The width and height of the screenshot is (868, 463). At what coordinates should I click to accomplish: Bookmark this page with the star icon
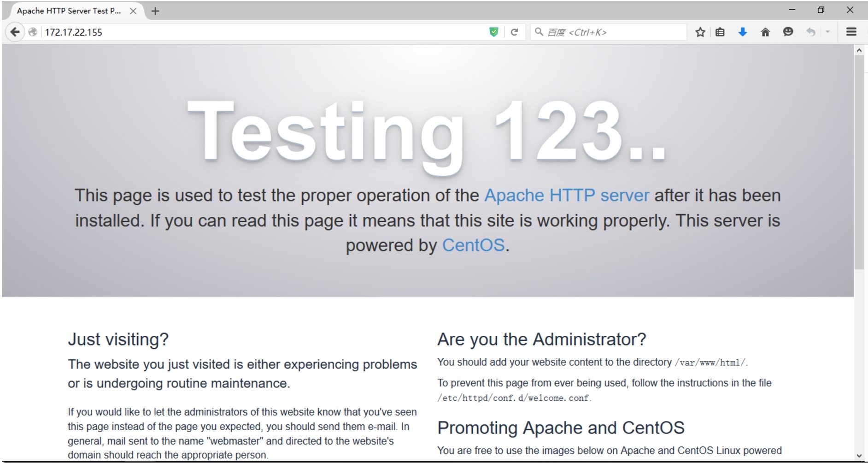tap(700, 32)
